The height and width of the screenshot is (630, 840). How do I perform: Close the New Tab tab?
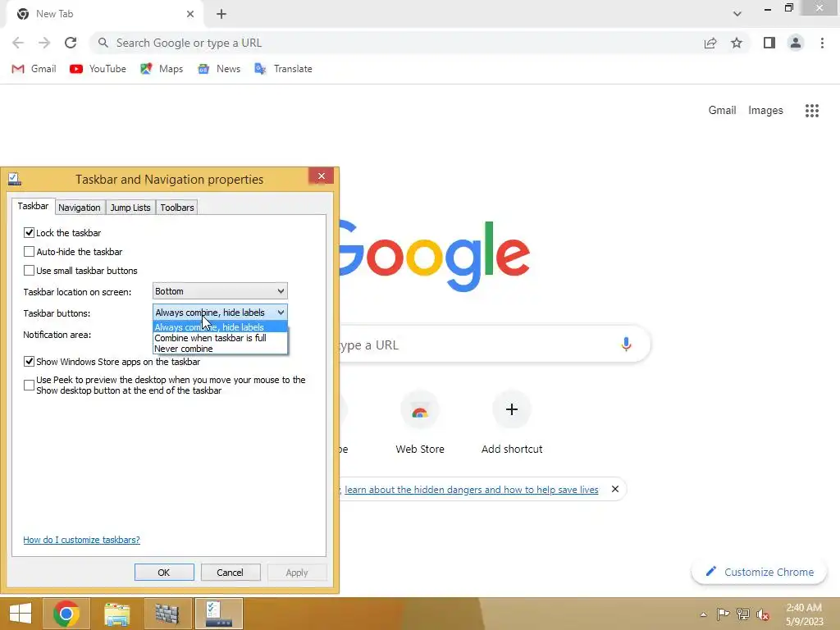click(x=190, y=14)
